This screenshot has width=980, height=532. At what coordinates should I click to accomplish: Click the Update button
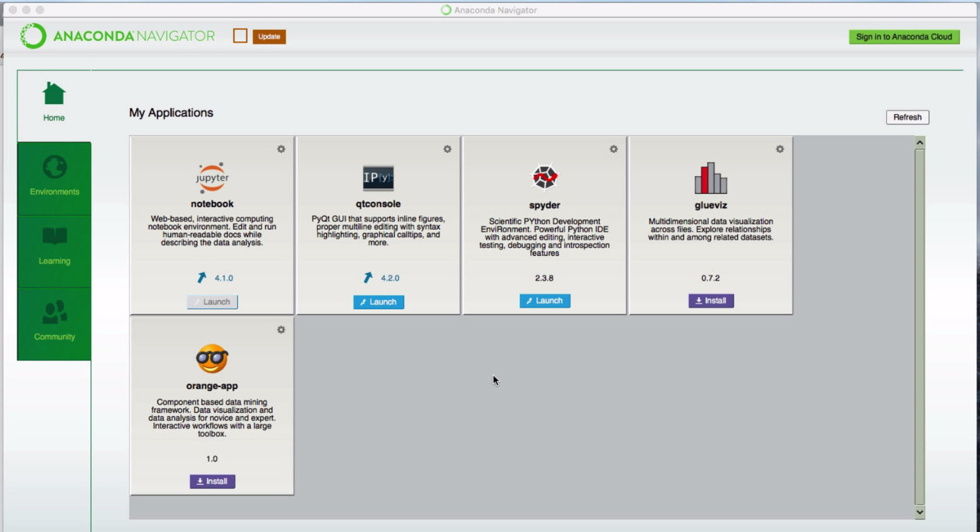(269, 36)
